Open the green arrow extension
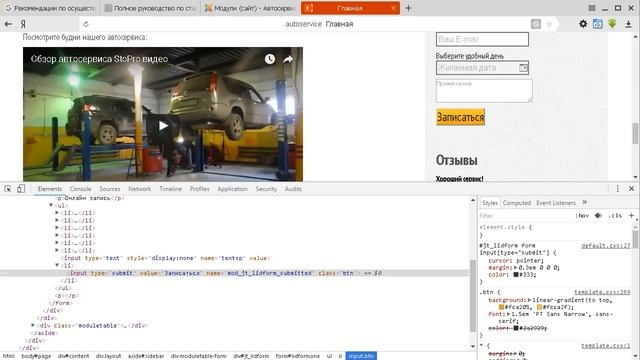The width and height of the screenshot is (640, 360). tap(612, 24)
